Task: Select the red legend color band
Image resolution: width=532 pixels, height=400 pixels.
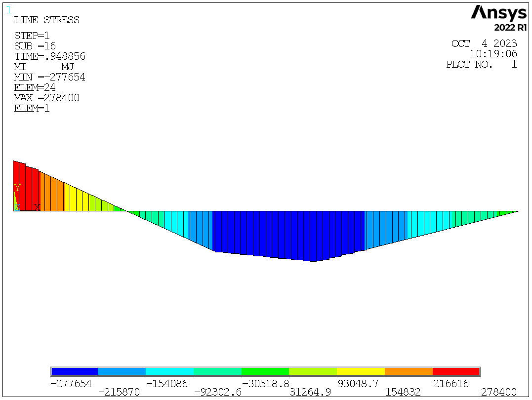Action: (x=456, y=371)
